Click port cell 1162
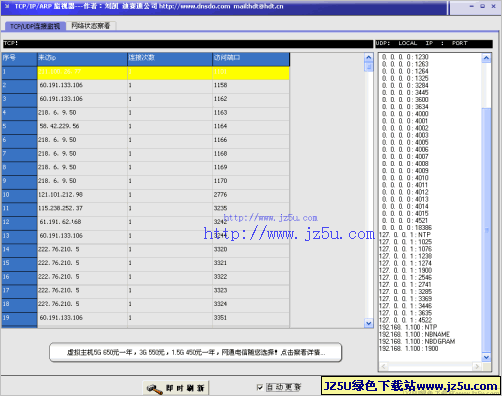This screenshot has width=502, height=396. pyautogui.click(x=251, y=100)
